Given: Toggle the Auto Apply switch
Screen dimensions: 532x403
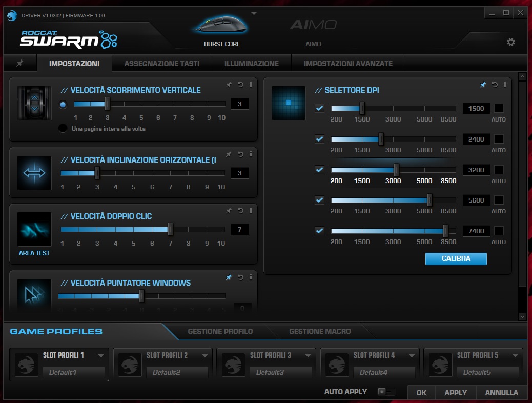Looking at the screenshot, I should [386, 391].
